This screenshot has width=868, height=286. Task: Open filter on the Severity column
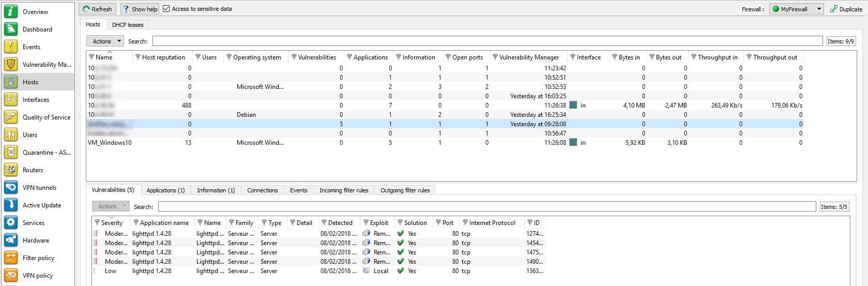pos(97,223)
